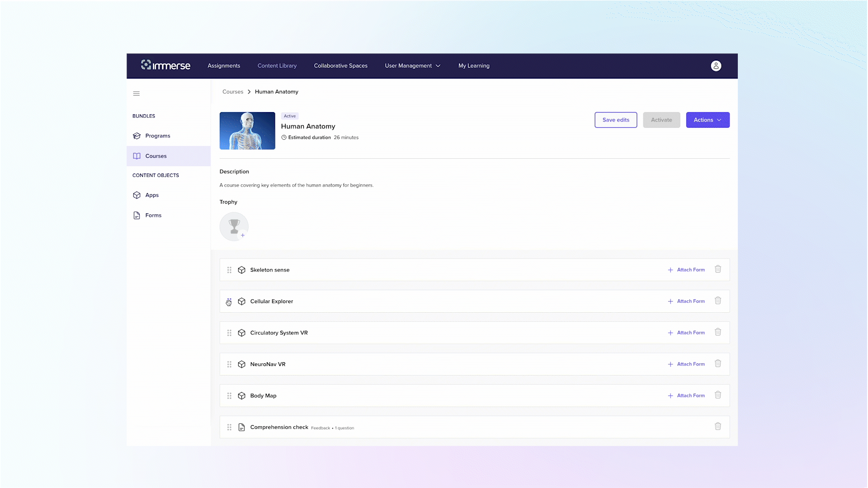Collapse the sidebar with the hamburger icon
Screen dimensions: 868x488
[x=137, y=94]
